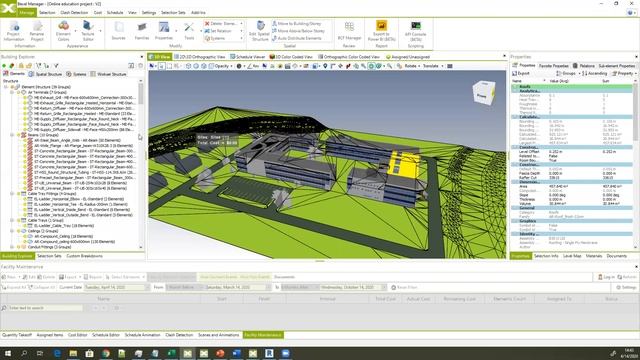Click Log in in Facility Maintenance
640x360 pixels.
pos(606,277)
